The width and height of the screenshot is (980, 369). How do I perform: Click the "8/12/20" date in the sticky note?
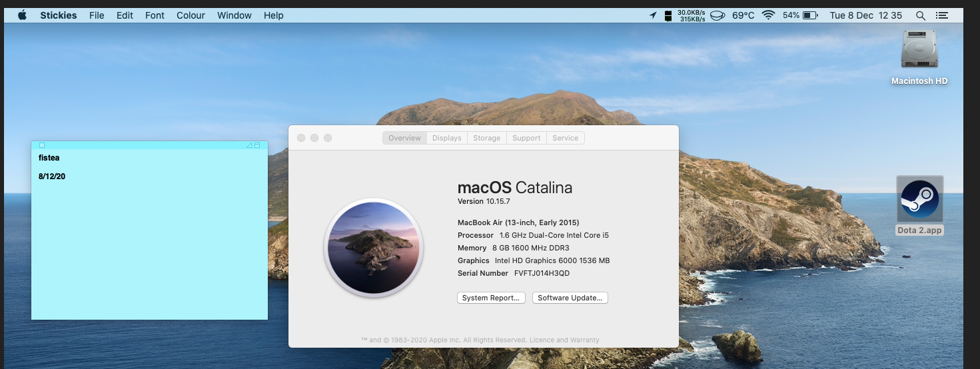(52, 177)
